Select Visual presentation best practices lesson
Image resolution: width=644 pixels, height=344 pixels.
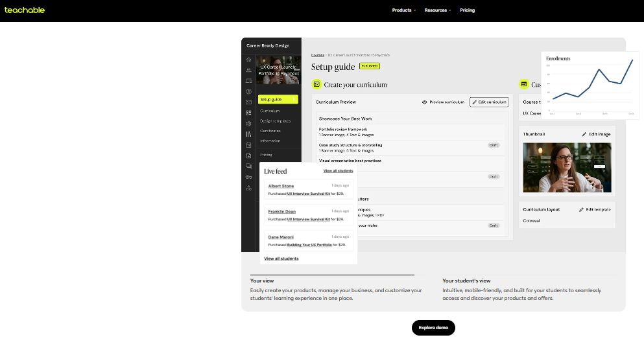[350, 161]
